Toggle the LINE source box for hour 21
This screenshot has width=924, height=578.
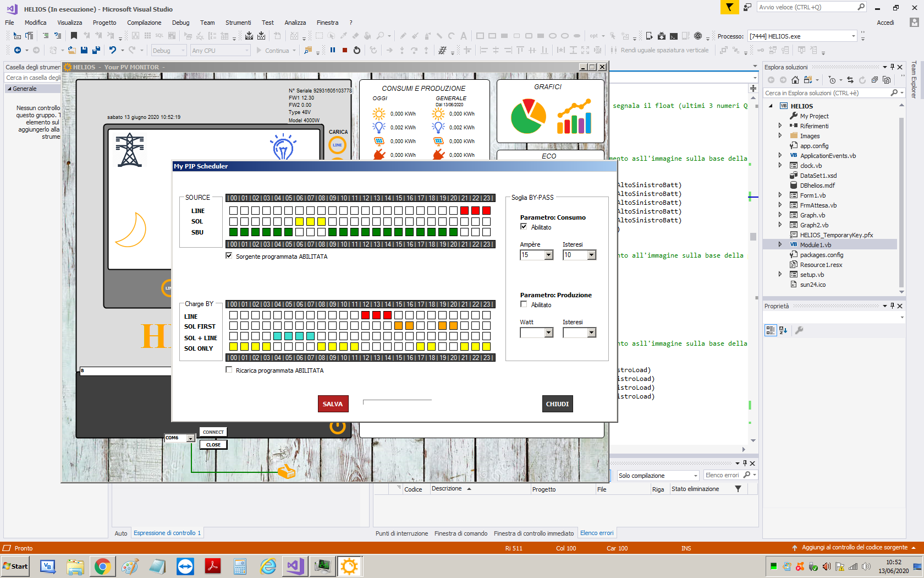click(x=464, y=210)
